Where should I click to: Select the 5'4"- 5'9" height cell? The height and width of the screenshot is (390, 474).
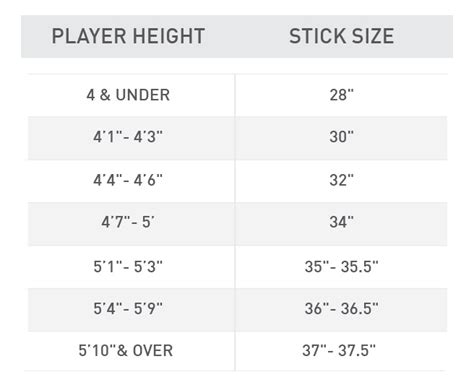pyautogui.click(x=128, y=309)
